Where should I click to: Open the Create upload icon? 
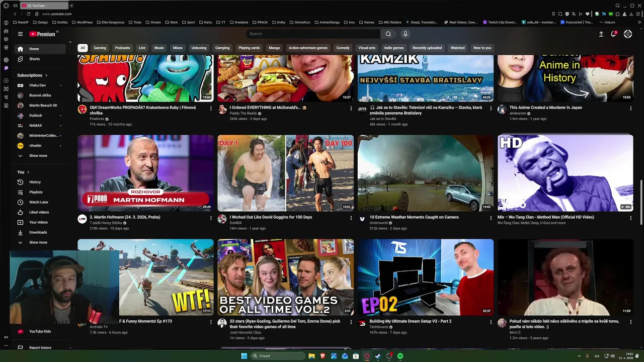[x=601, y=34]
